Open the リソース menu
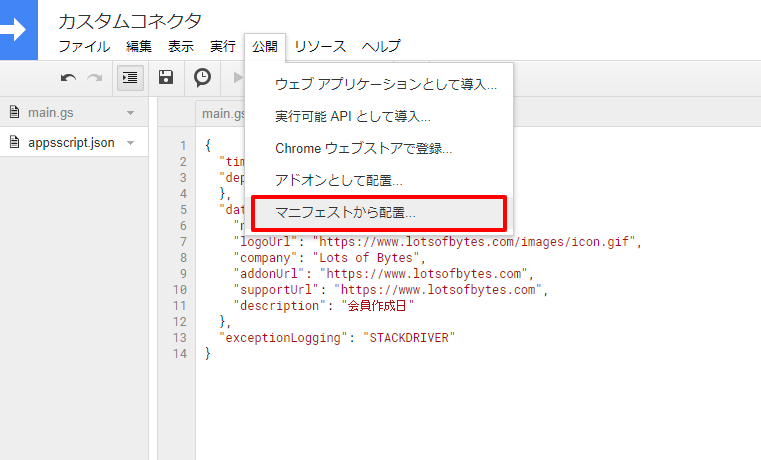 (x=320, y=46)
